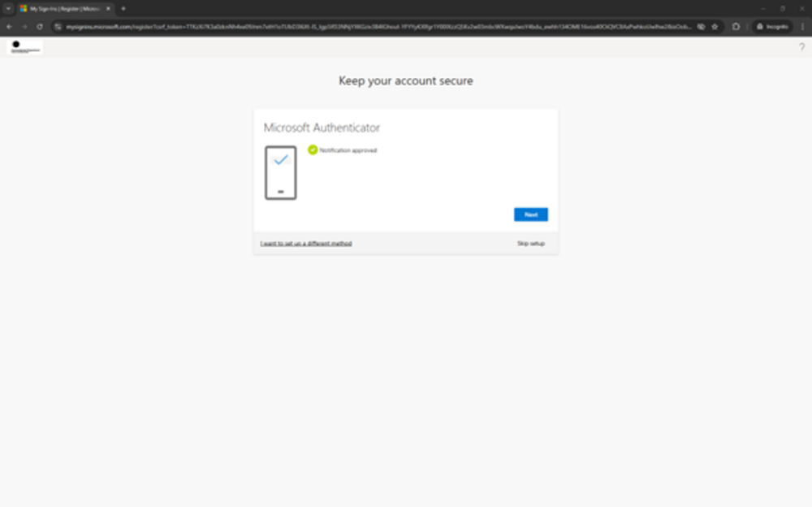Screen dimensions: 812x507
Task: Click the bookmark star icon in address bar
Action: [x=715, y=26]
